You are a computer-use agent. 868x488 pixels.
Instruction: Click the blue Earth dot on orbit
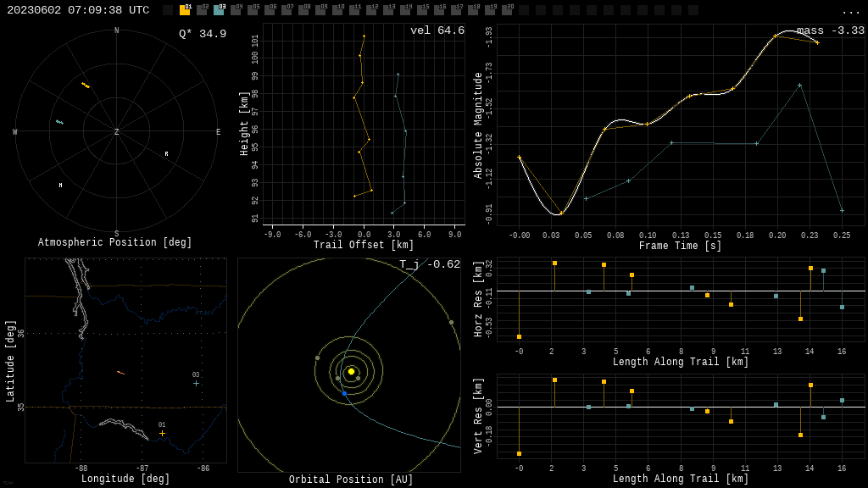(344, 393)
